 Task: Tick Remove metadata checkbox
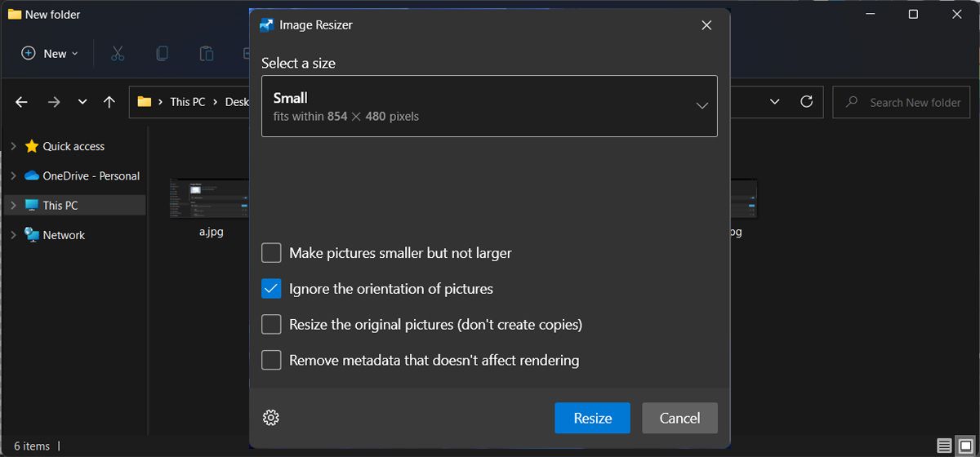pos(271,360)
